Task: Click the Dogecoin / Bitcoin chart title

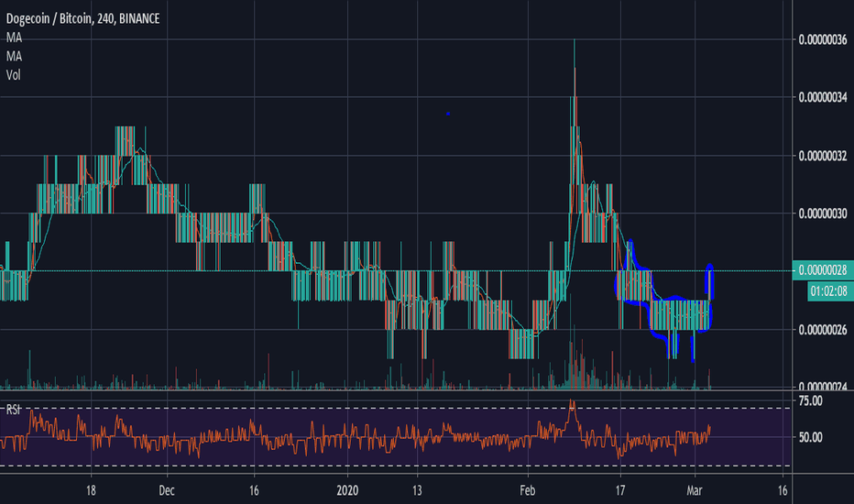Action: tap(82, 18)
